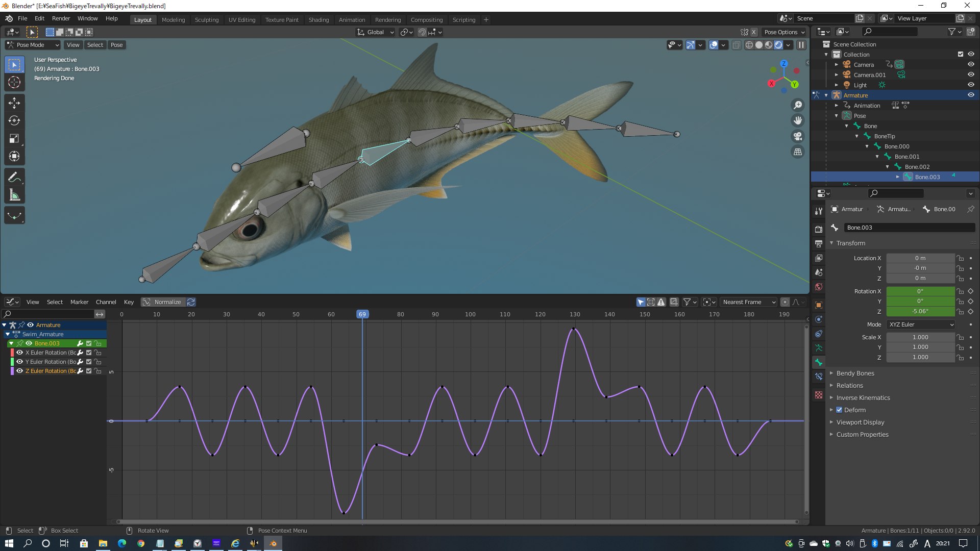This screenshot has height=551, width=980.
Task: Expand the Bendy Bones panel
Action: tap(855, 373)
